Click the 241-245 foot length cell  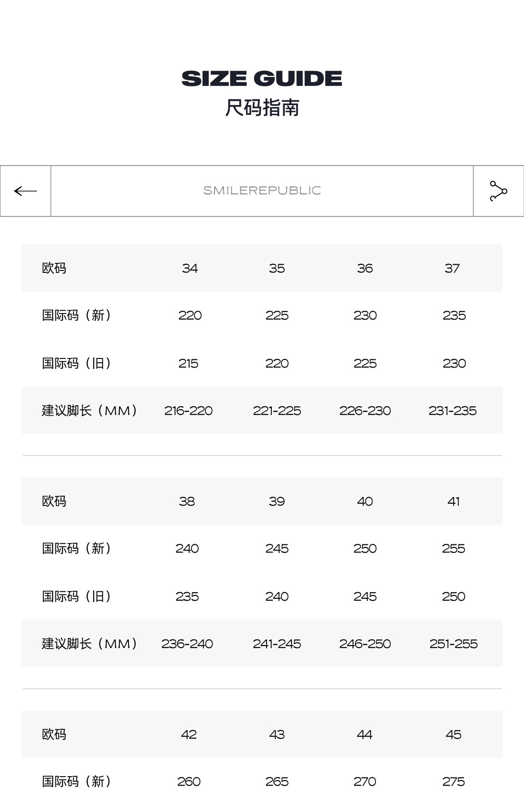pyautogui.click(x=277, y=644)
